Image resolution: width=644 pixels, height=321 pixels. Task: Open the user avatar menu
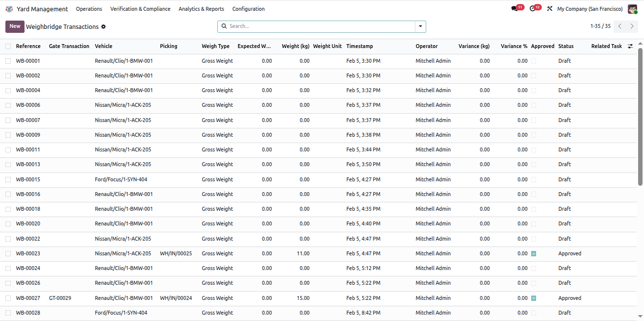tap(633, 9)
